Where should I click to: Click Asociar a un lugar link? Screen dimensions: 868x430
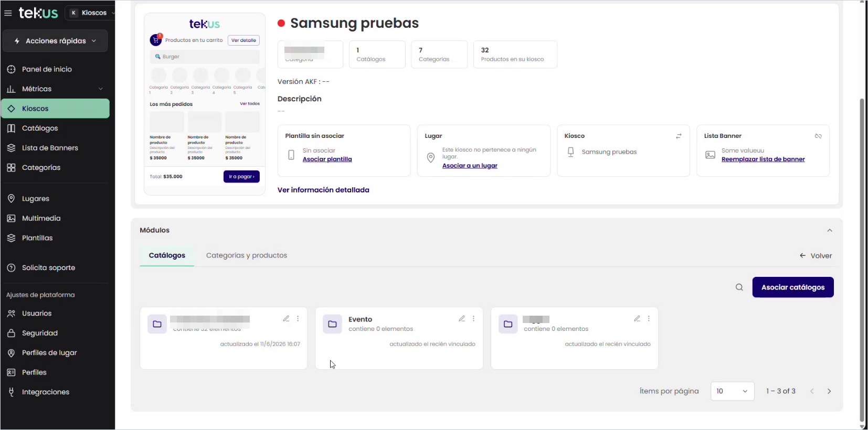(x=470, y=166)
